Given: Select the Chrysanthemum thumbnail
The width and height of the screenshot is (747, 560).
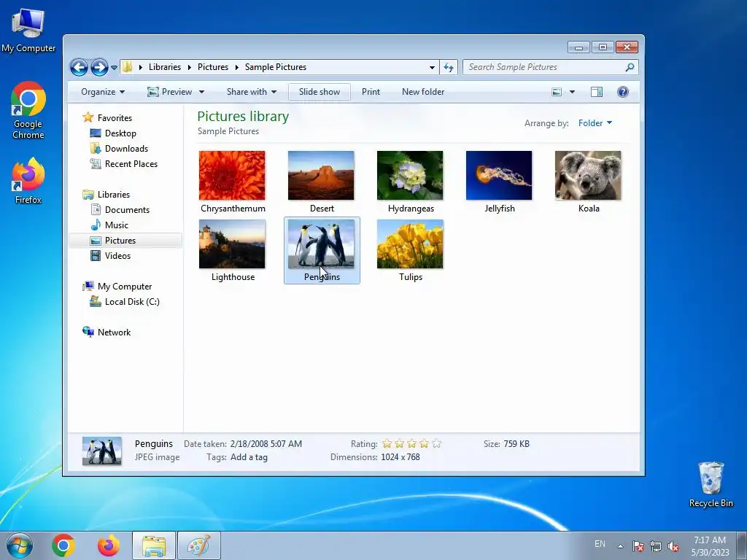Looking at the screenshot, I should pos(232,176).
